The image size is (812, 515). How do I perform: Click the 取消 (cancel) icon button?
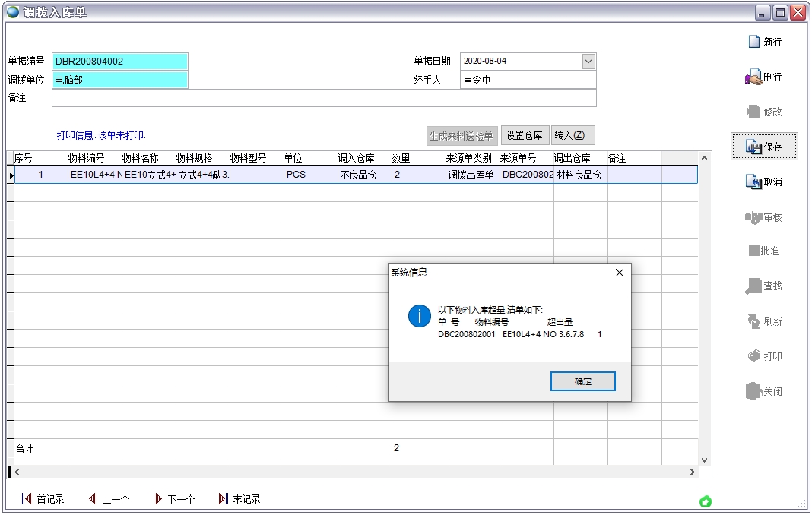[x=763, y=182]
